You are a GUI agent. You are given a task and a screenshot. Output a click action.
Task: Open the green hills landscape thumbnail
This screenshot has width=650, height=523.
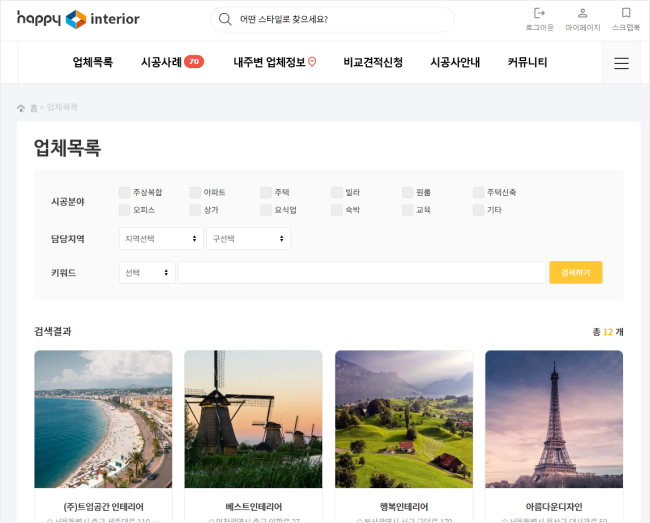[404, 419]
